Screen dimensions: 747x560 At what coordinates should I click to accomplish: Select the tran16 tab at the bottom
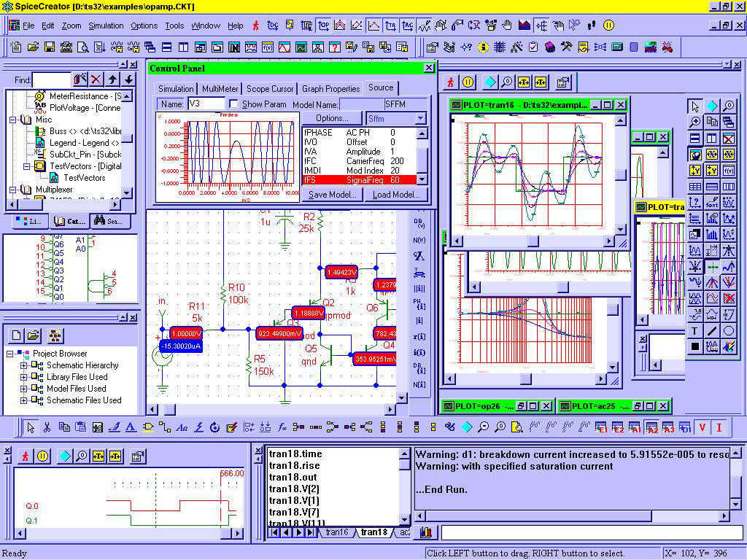tap(336, 532)
